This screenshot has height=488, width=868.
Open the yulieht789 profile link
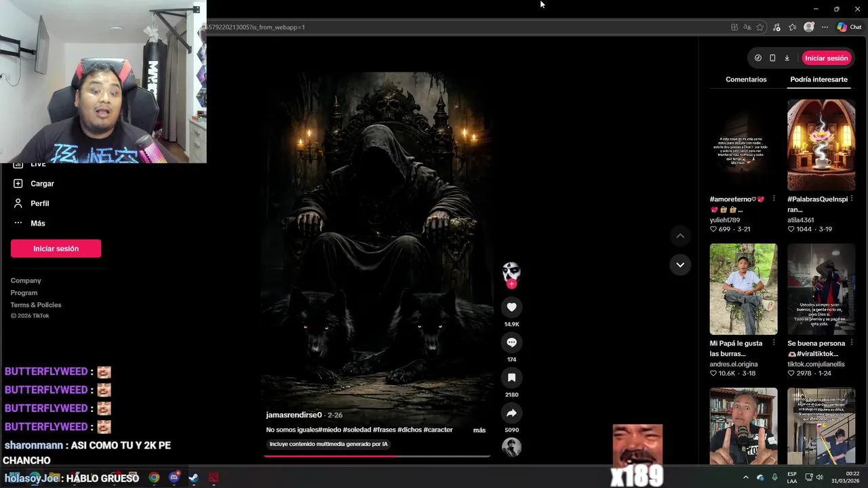click(x=725, y=220)
